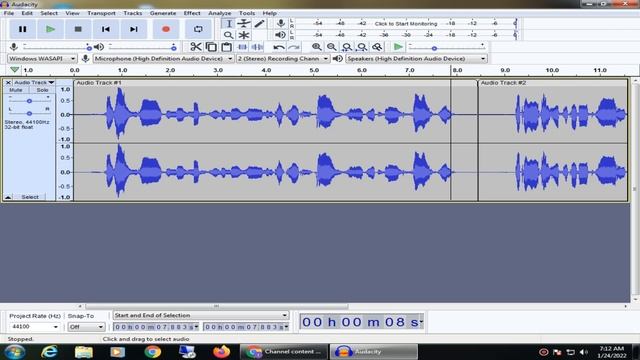
Task: Select the Zoom tool
Action: tap(229, 35)
